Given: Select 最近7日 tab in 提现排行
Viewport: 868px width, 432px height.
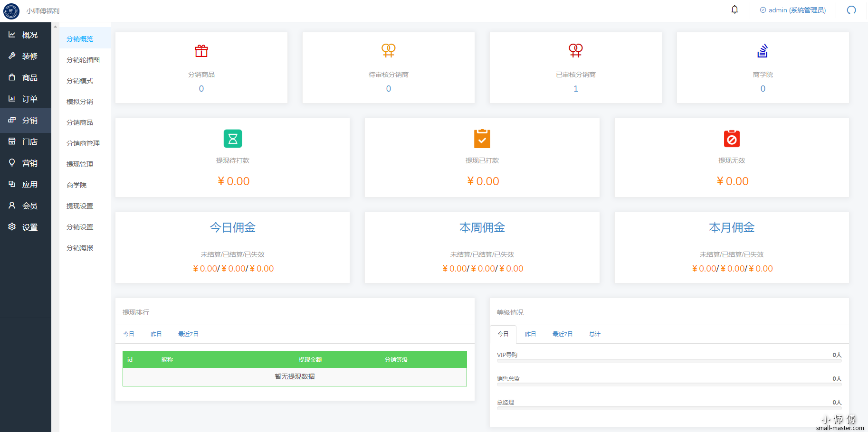Looking at the screenshot, I should click(x=188, y=334).
